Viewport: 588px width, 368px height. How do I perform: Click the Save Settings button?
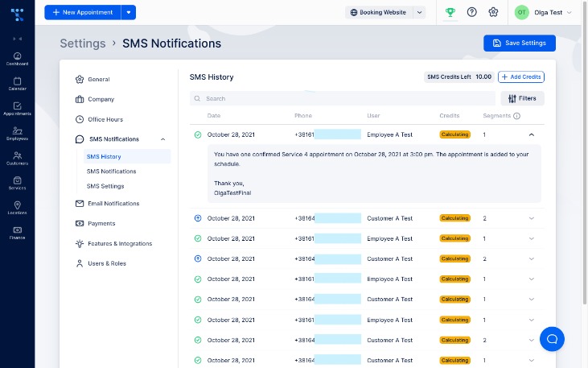point(519,43)
